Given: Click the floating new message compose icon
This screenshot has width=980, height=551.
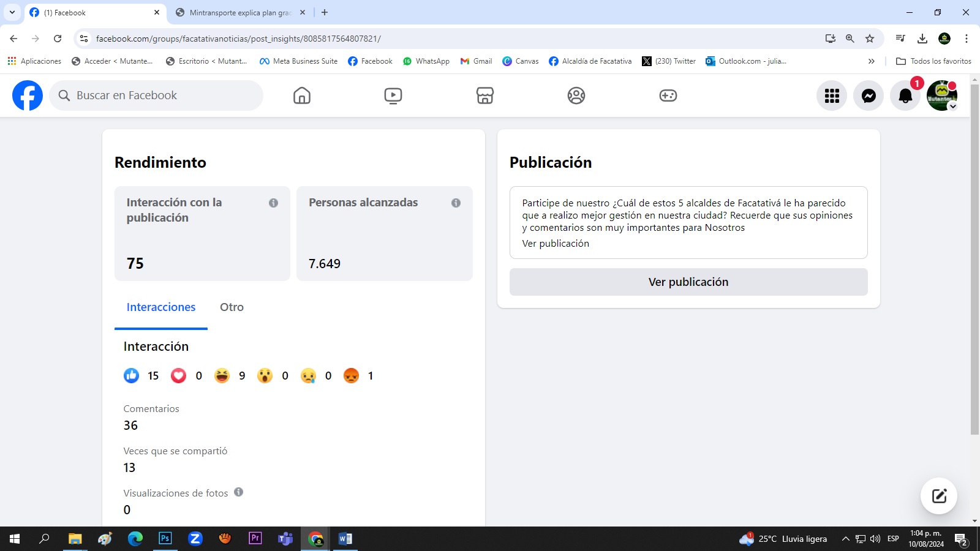Looking at the screenshot, I should pyautogui.click(x=939, y=496).
